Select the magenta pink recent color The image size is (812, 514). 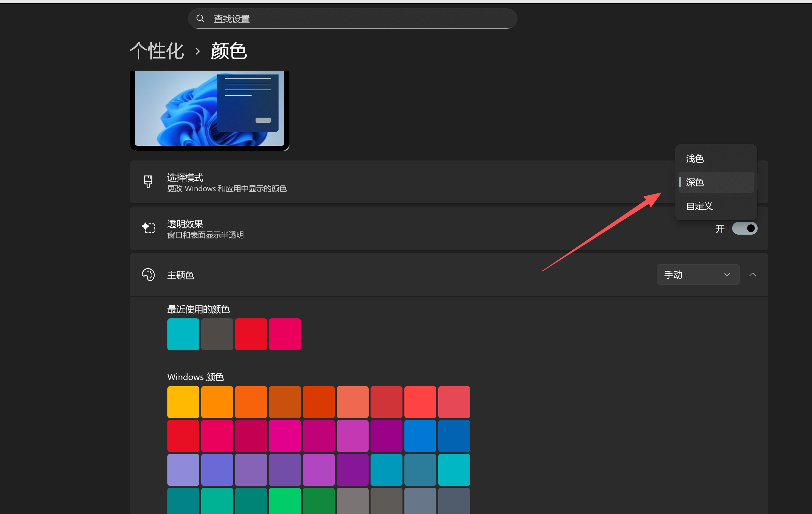point(285,334)
